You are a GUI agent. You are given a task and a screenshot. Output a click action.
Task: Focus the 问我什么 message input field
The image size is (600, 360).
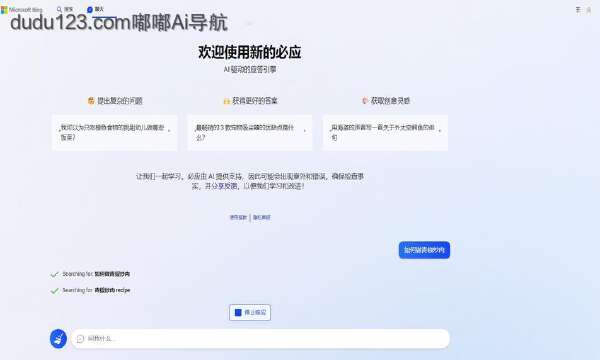pyautogui.click(x=260, y=339)
